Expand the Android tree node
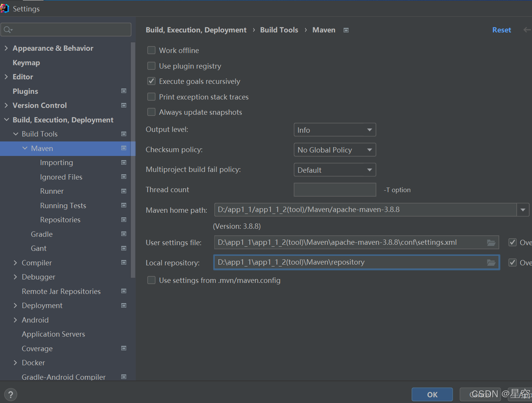This screenshot has height=403, width=532. [15, 320]
